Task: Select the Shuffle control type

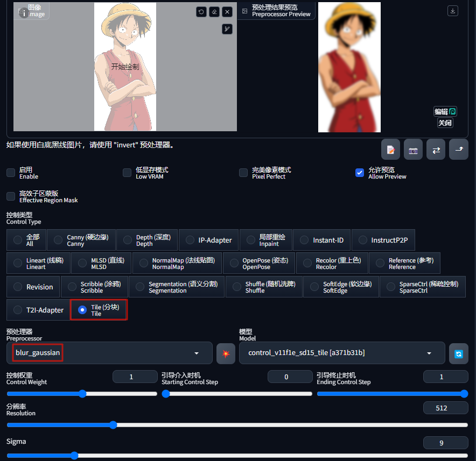Action: pyautogui.click(x=264, y=287)
